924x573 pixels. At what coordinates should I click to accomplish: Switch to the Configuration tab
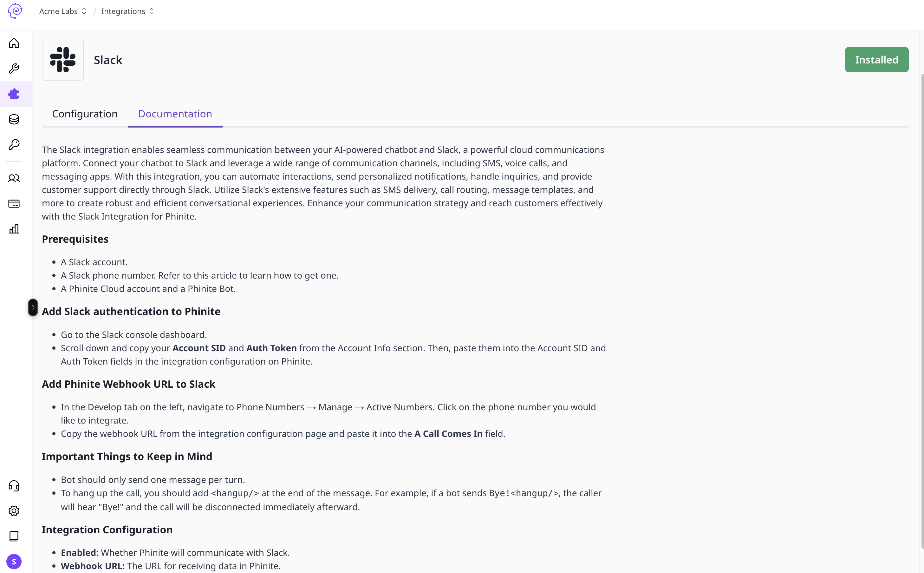point(85,114)
